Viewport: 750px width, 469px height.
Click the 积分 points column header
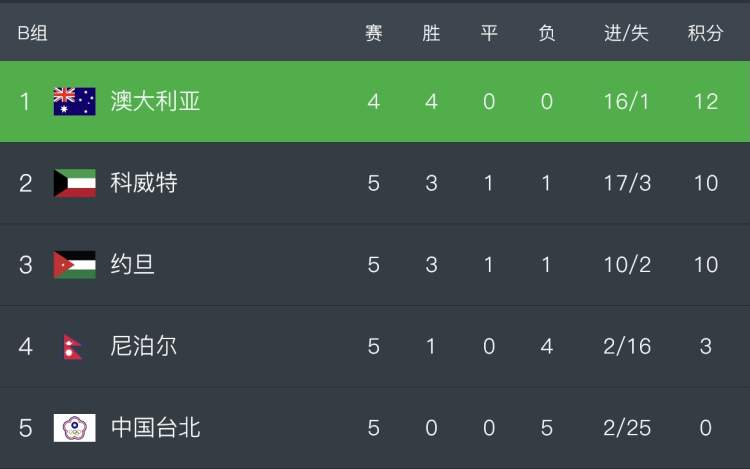pyautogui.click(x=706, y=33)
